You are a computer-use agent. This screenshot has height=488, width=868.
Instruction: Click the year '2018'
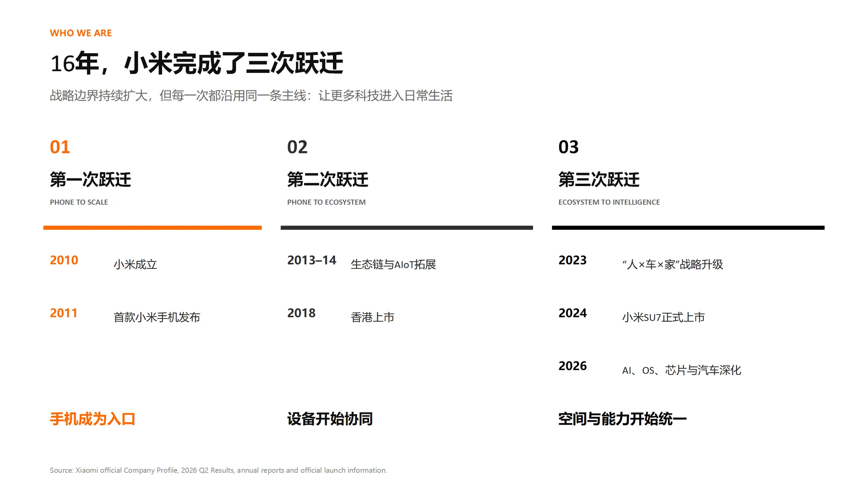tap(301, 313)
